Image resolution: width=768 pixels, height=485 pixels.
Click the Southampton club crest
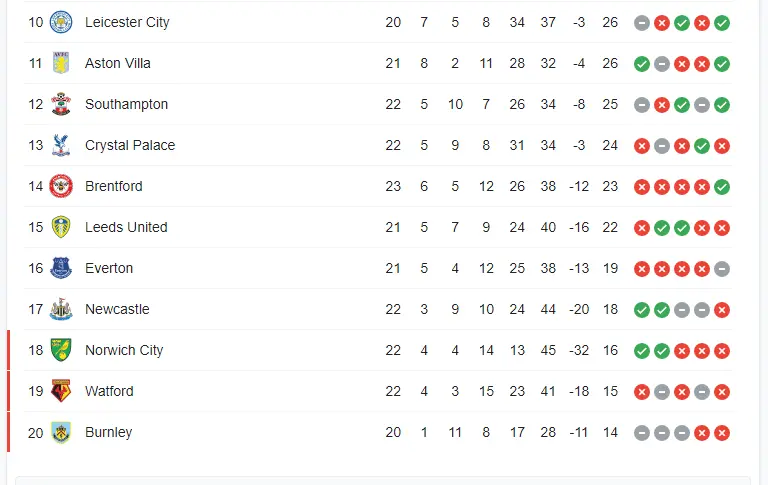(61, 104)
